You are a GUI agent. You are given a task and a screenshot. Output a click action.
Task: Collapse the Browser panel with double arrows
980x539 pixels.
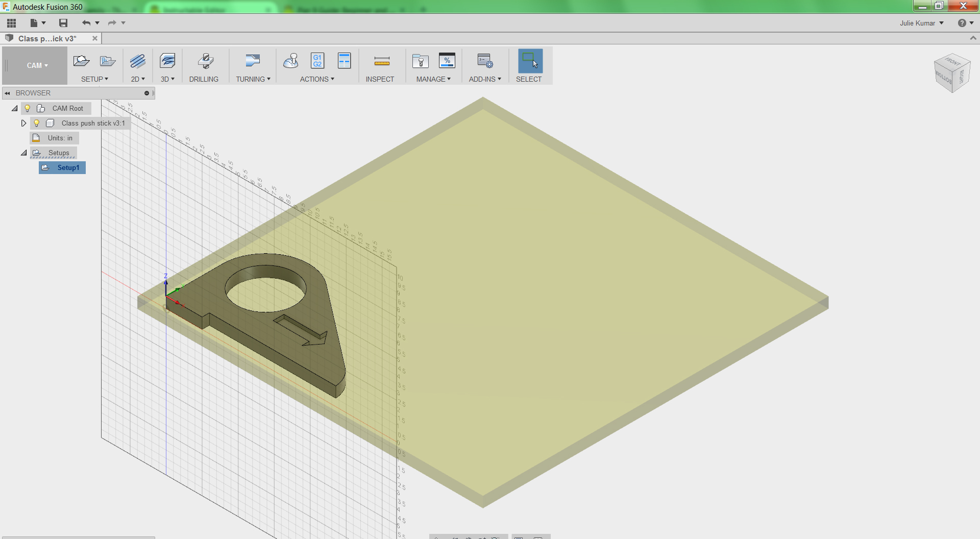tap(8, 93)
